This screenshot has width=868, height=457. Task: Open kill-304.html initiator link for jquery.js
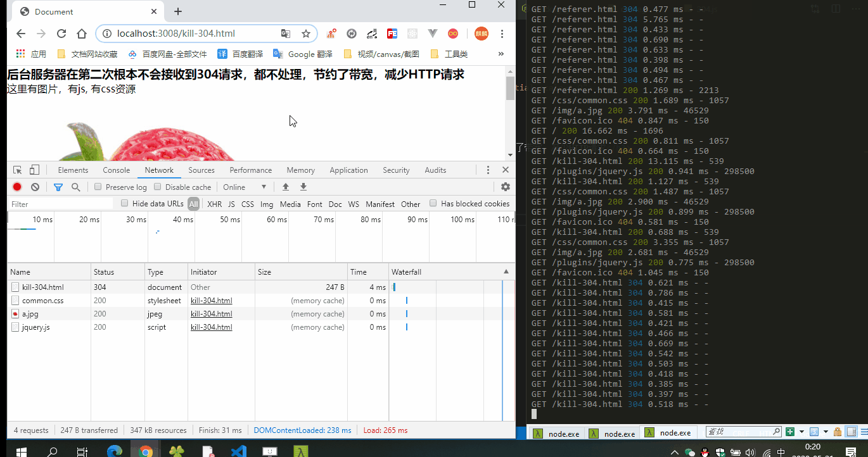211,327
